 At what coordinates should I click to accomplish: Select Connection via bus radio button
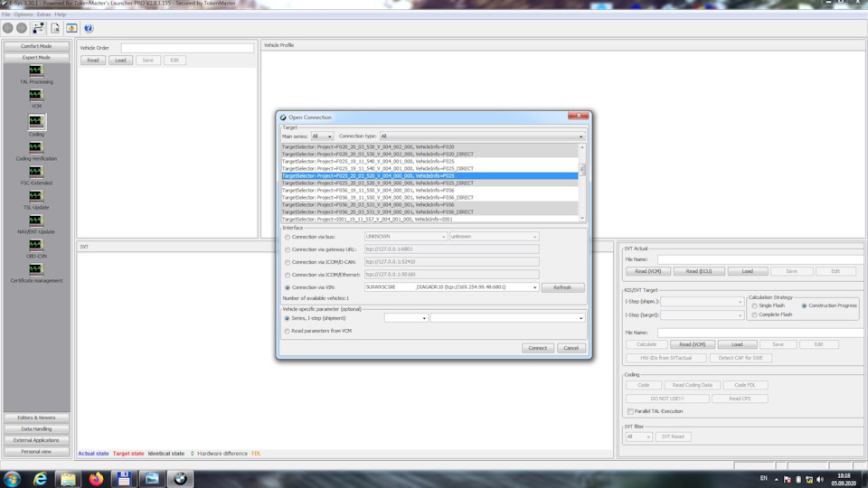[x=288, y=237]
